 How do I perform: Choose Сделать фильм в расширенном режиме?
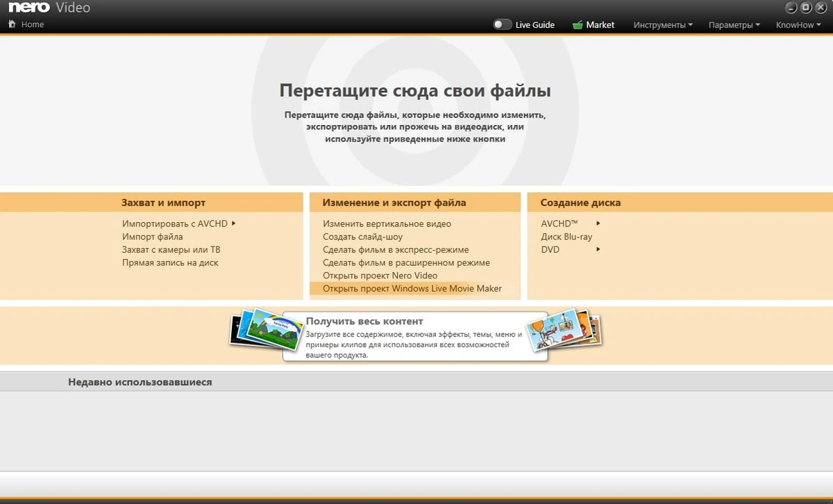click(x=406, y=262)
